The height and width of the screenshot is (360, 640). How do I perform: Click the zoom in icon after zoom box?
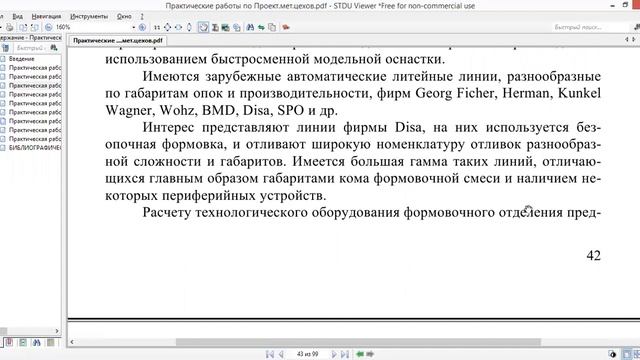(x=142, y=27)
